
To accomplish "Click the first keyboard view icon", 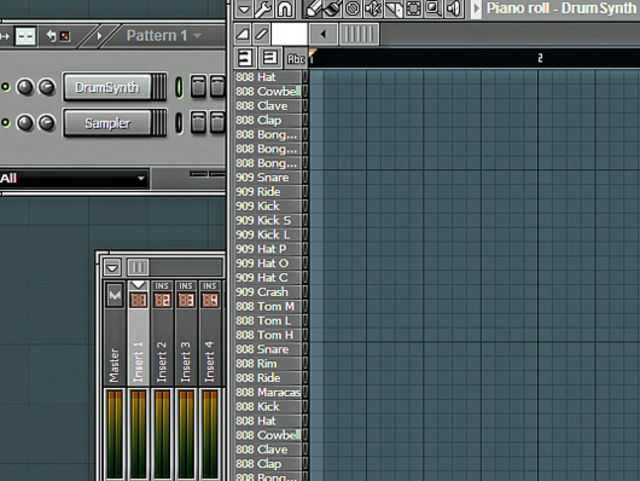I will [245, 58].
